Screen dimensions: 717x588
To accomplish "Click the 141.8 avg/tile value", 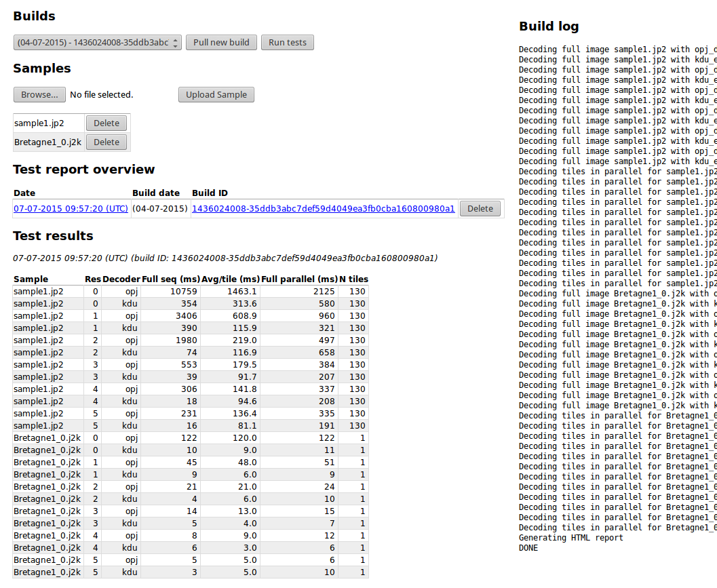I will point(245,389).
